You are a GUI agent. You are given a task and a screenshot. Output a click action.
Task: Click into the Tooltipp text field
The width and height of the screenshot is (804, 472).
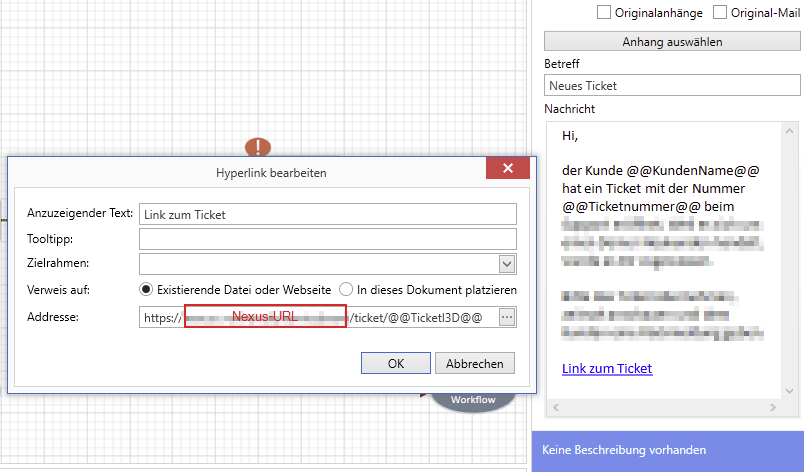[328, 239]
